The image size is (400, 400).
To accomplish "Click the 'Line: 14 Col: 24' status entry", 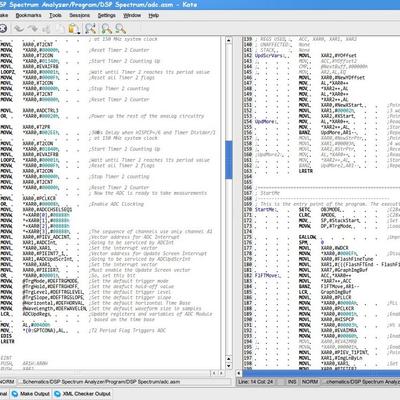I will (x=257, y=382).
